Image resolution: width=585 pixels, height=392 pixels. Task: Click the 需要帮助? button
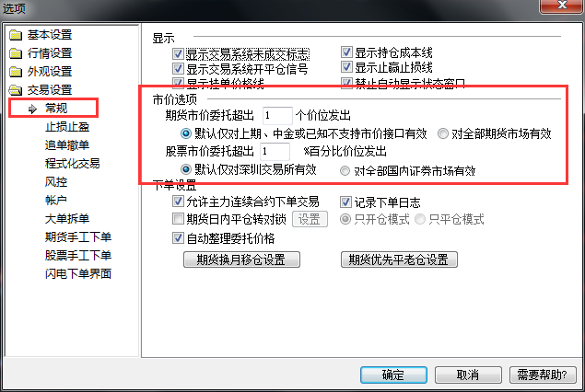tap(543, 375)
